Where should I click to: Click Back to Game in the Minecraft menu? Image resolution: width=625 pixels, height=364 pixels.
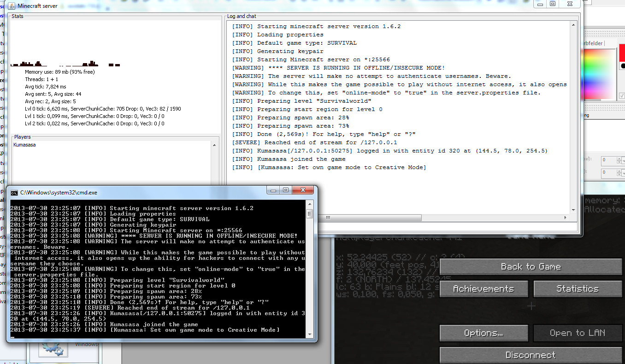point(531,267)
